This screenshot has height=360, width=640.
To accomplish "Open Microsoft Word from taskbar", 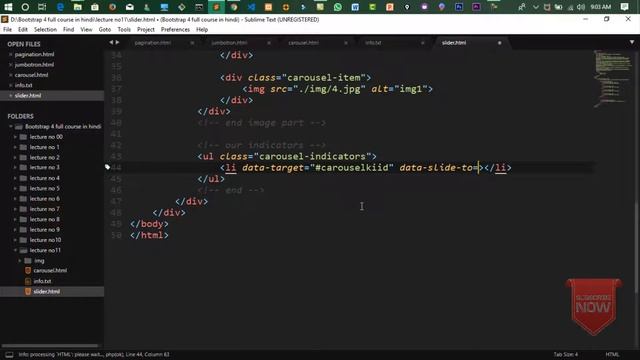I will click(x=355, y=7).
